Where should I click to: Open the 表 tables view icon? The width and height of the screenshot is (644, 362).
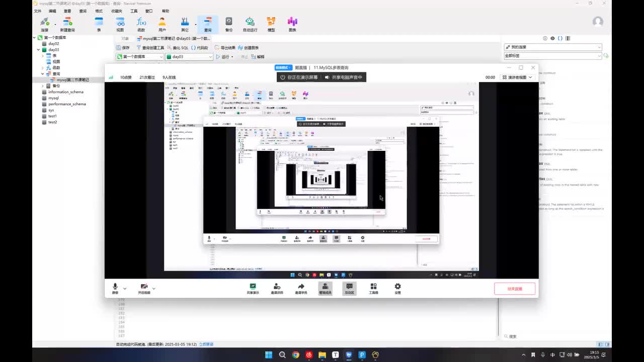(x=99, y=24)
